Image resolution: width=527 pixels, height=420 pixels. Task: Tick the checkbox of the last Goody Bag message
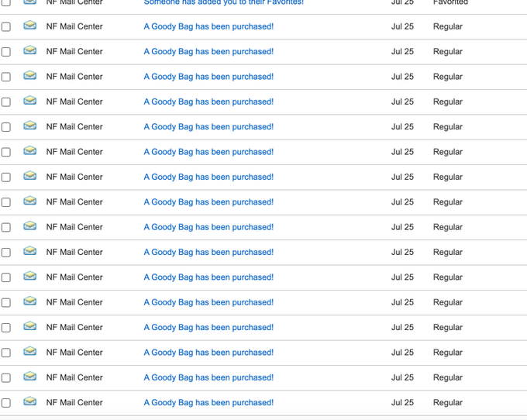pos(6,402)
